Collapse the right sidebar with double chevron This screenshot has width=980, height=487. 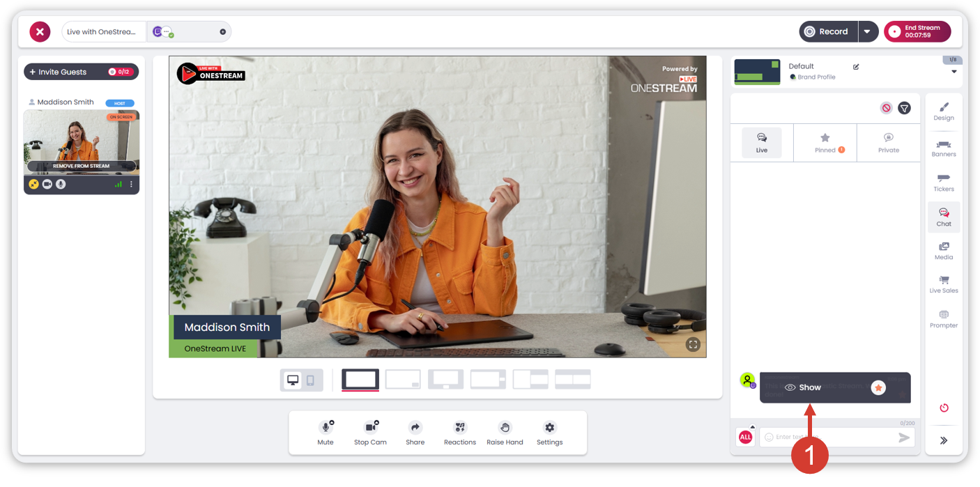(944, 440)
